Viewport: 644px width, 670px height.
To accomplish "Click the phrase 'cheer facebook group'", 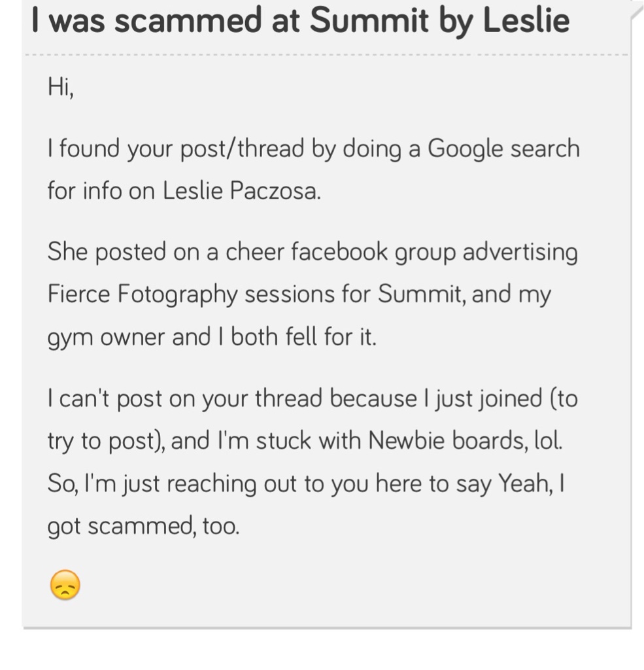I will tap(341, 252).
